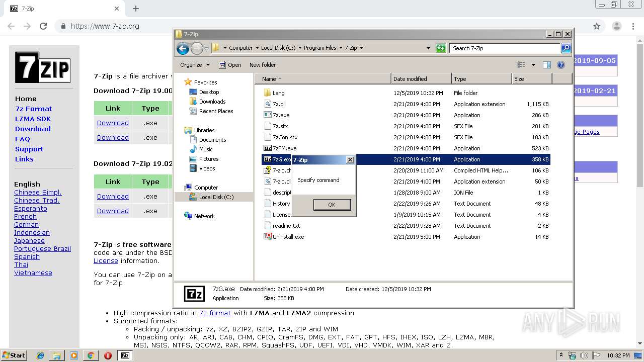The height and width of the screenshot is (362, 644).
Task: Click Open in Explorer toolbar
Action: point(230,65)
